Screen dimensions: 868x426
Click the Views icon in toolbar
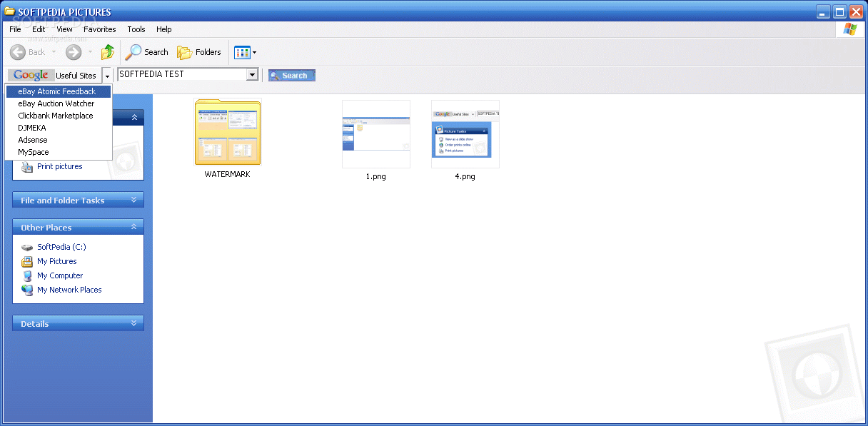[242, 52]
